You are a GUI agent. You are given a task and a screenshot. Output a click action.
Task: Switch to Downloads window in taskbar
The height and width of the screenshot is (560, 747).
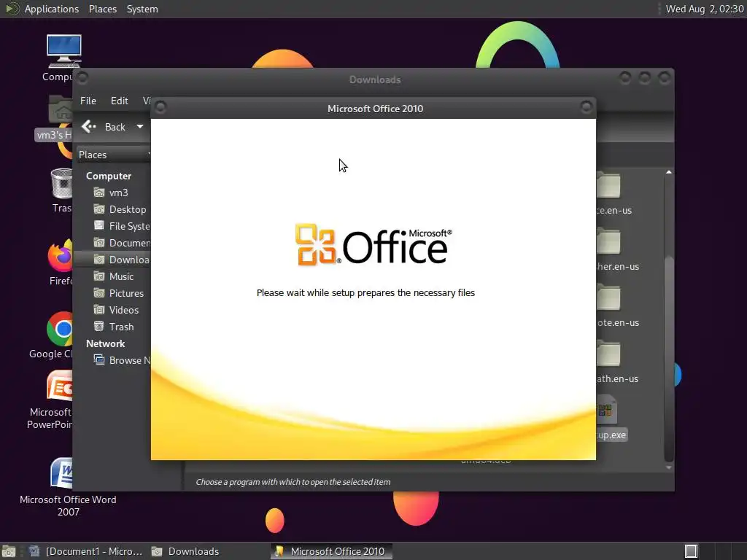(185, 551)
